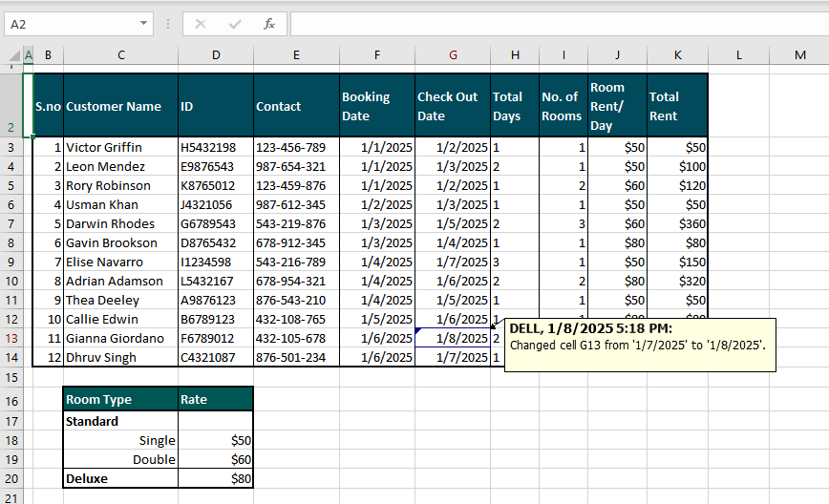829x504 pixels.
Task: Select row 16 header
Action: (11, 401)
